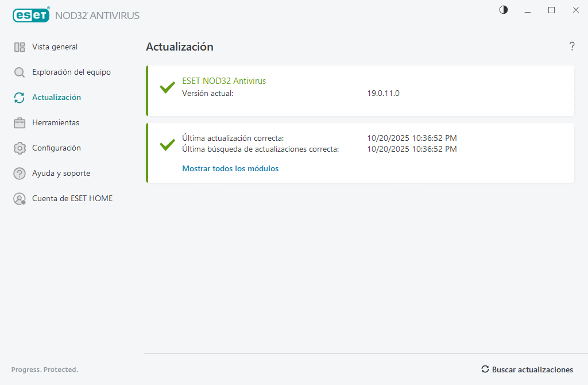Open Ayuda y soporte question icon
Screen dimensions: 588x385
click(19, 173)
